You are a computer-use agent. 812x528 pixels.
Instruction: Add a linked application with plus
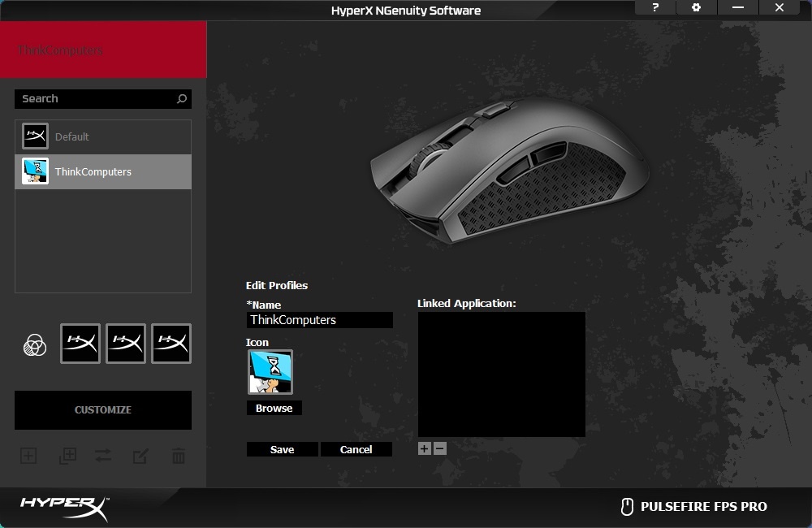pyautogui.click(x=424, y=448)
